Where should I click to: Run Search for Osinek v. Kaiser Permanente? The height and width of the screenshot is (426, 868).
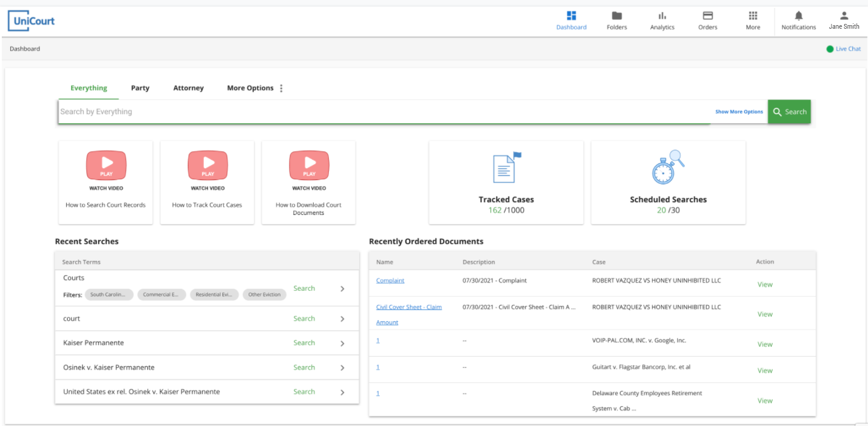(304, 367)
